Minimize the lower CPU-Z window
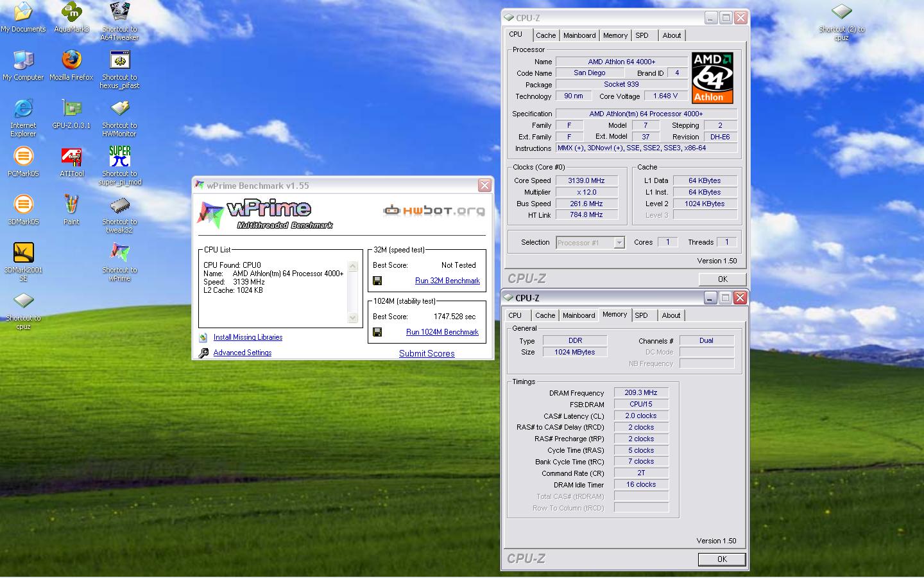This screenshot has width=924, height=578. coord(710,298)
